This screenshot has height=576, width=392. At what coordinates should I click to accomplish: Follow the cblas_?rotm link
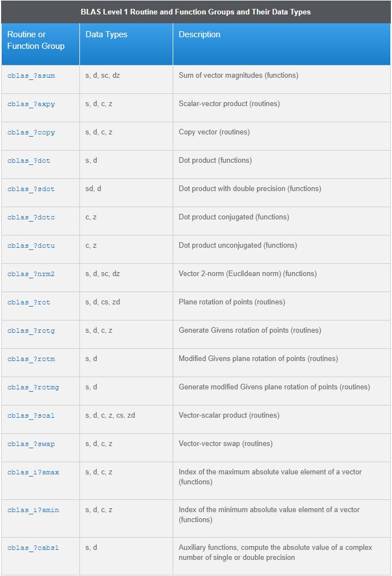31,359
